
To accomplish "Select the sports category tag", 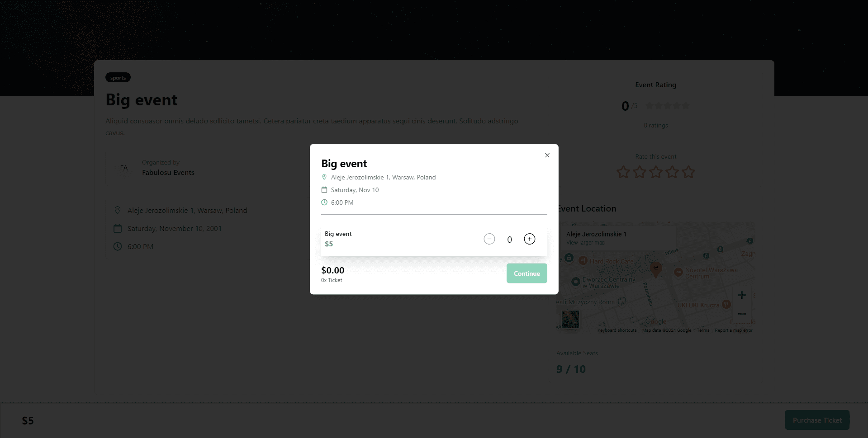I will point(118,77).
